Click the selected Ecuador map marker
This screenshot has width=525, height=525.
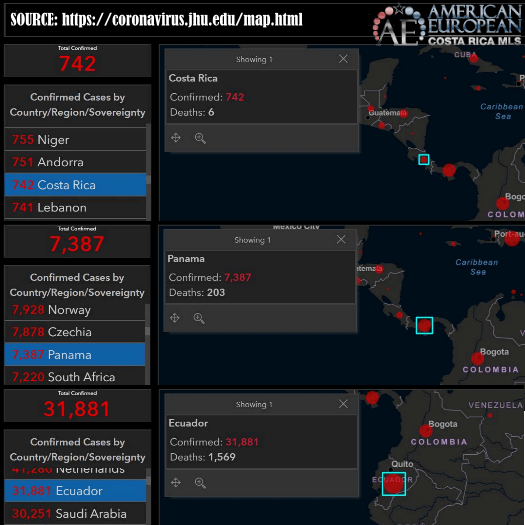point(394,484)
